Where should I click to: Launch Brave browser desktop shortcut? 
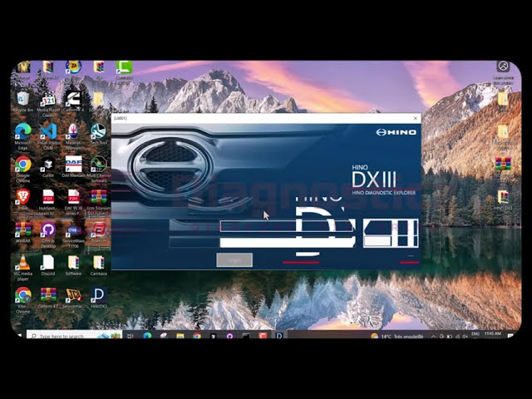tap(22, 199)
